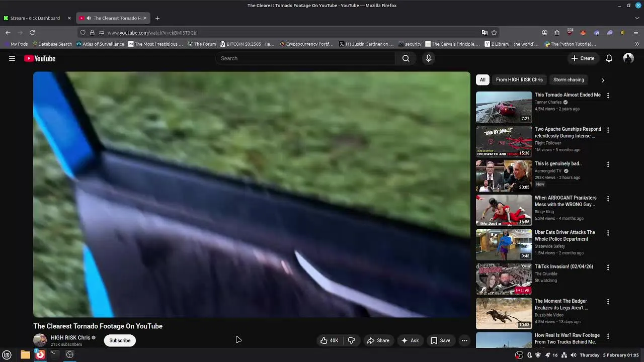Select the 'Storm chasing' chip
The image size is (644, 362).
pyautogui.click(x=569, y=80)
